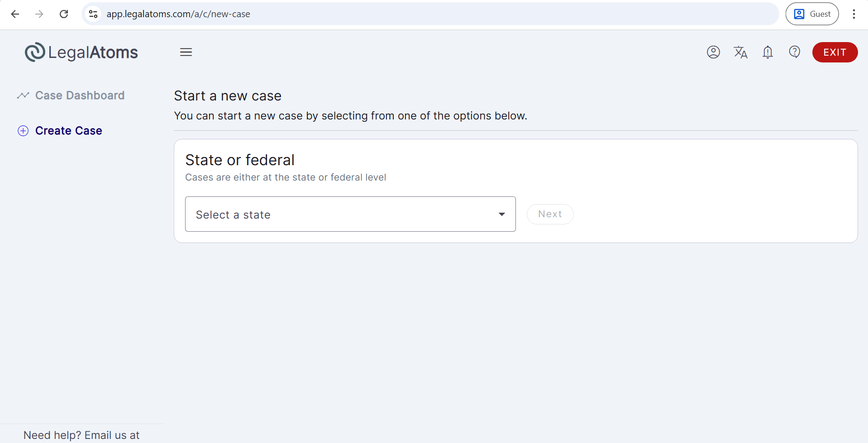Go back to the previous page
Viewport: 868px width, 443px height.
click(x=15, y=14)
